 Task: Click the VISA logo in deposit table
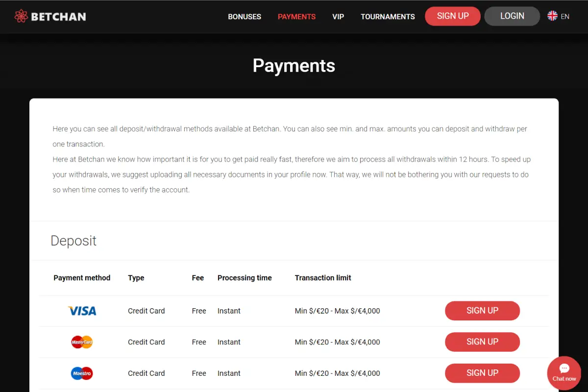pos(82,311)
